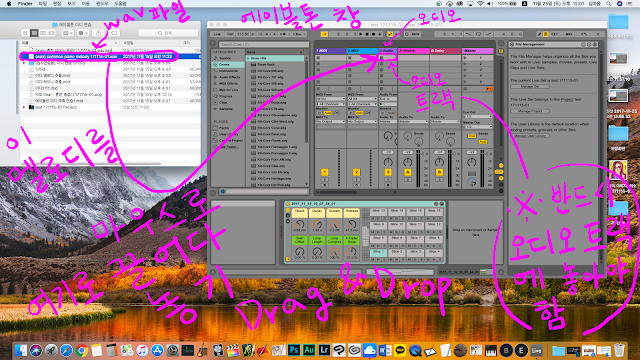Expand the test 171115-01 Project folder
This screenshot has width=640, height=360.
(x=24, y=107)
